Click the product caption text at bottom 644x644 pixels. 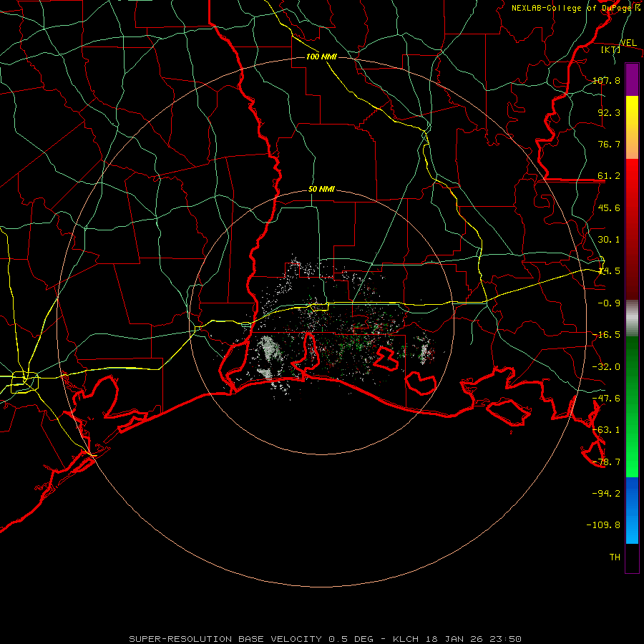[326, 639]
